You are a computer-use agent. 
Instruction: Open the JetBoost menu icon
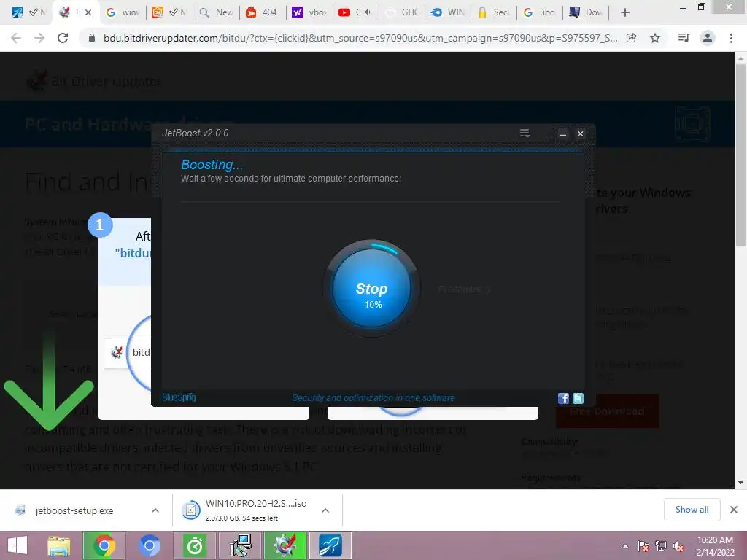click(x=525, y=133)
